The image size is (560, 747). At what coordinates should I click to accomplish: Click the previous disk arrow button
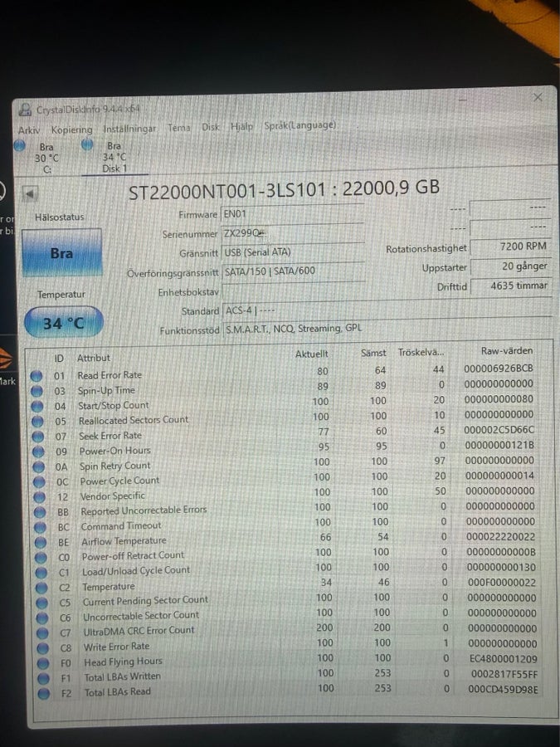(x=30, y=194)
